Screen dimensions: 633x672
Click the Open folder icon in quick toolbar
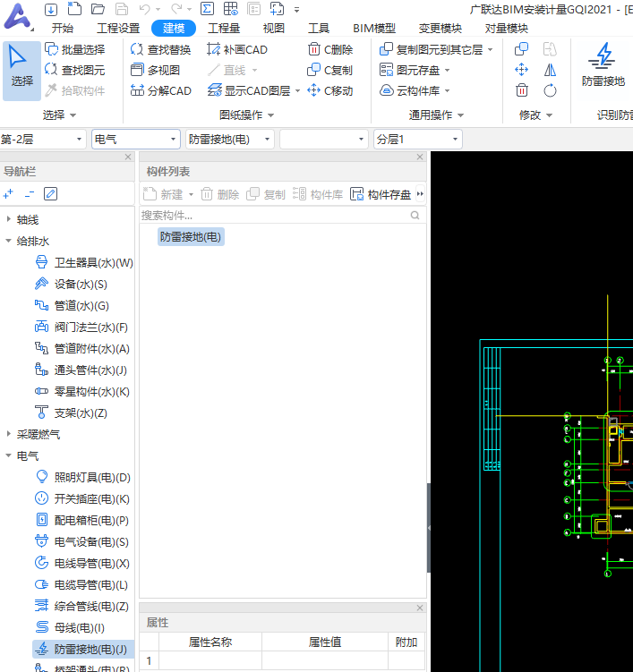point(98,9)
